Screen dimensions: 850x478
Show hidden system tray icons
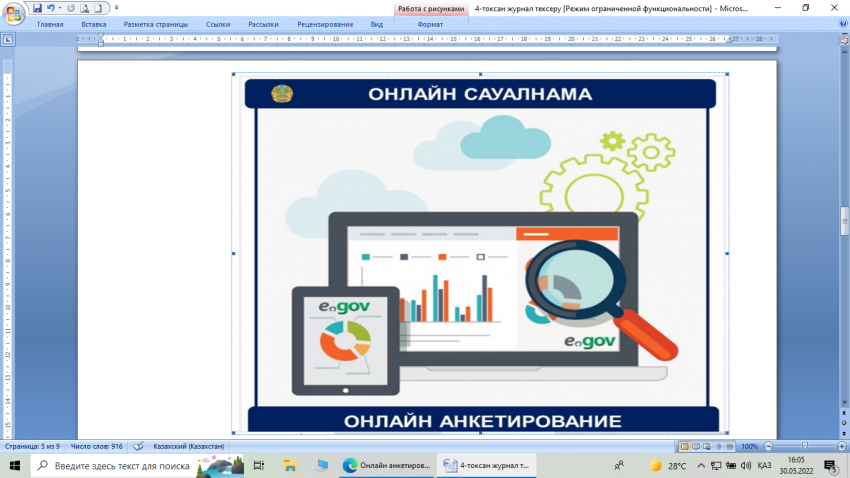(x=701, y=466)
